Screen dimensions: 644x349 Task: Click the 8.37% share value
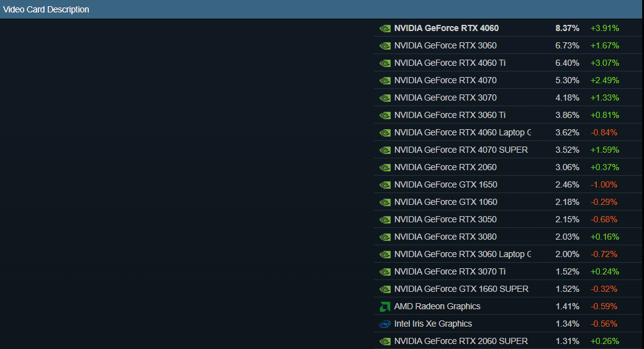click(567, 28)
